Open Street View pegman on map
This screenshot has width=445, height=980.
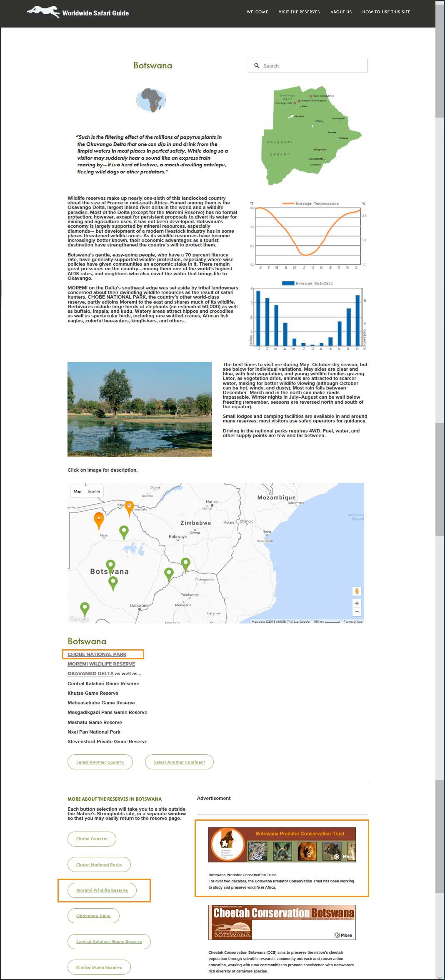click(357, 591)
